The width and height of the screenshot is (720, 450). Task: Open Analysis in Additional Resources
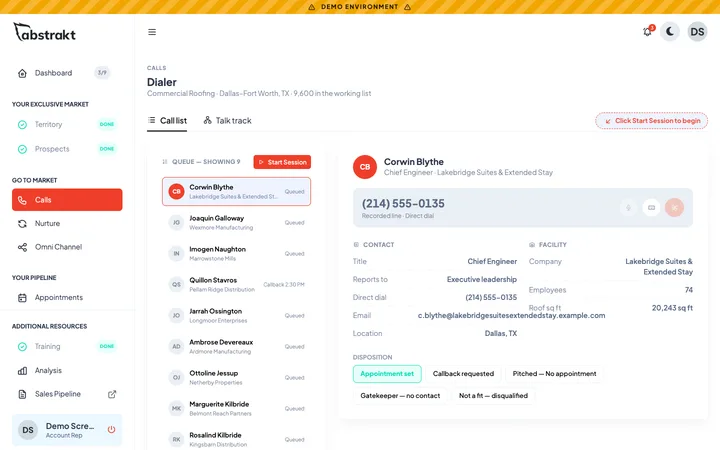67,371
